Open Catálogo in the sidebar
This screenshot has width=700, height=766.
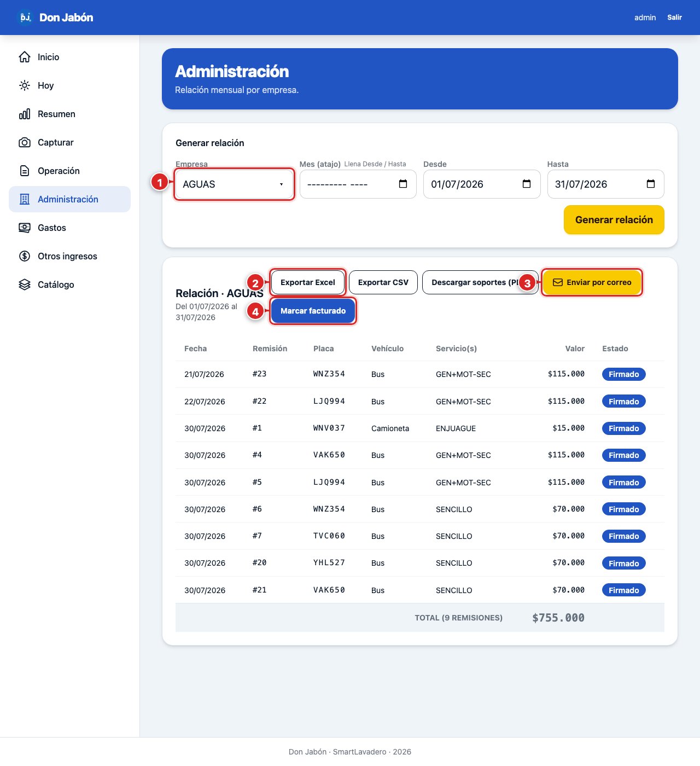[x=69, y=285]
